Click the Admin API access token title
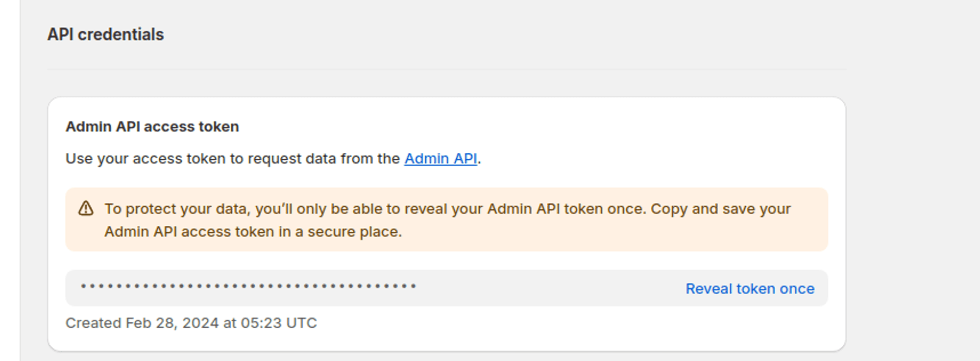This screenshot has width=980, height=361. (152, 126)
